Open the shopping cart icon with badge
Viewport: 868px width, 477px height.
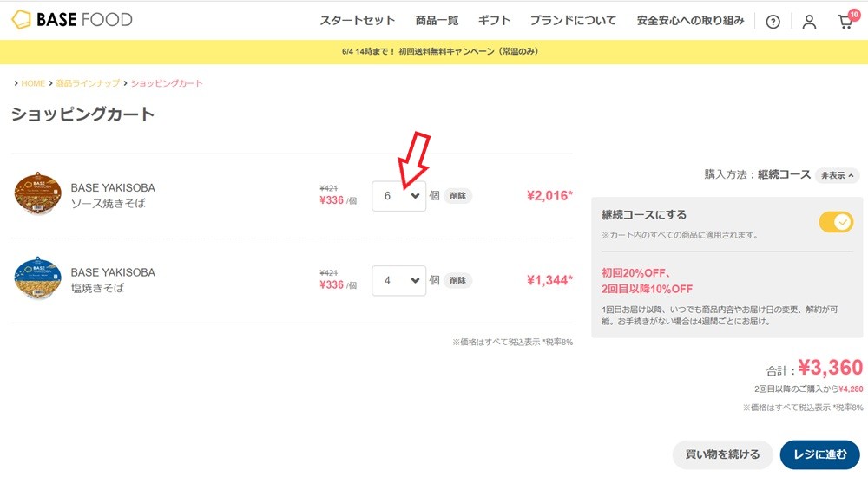tap(848, 20)
